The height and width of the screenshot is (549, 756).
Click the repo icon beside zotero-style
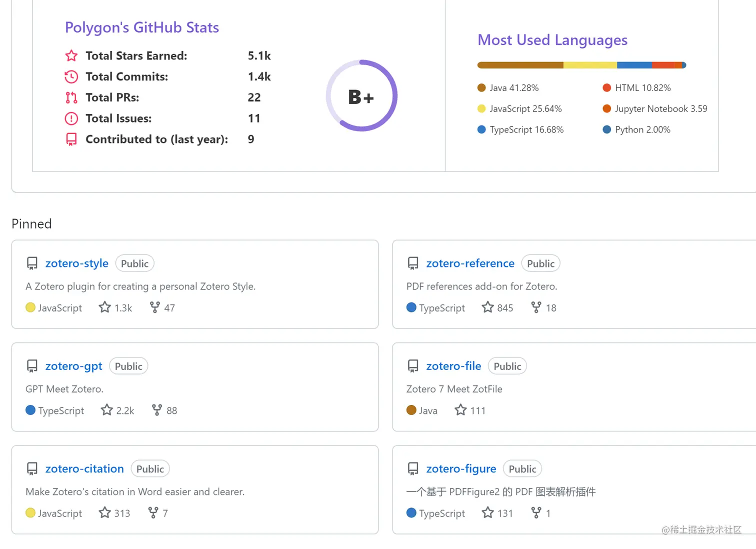click(x=32, y=263)
